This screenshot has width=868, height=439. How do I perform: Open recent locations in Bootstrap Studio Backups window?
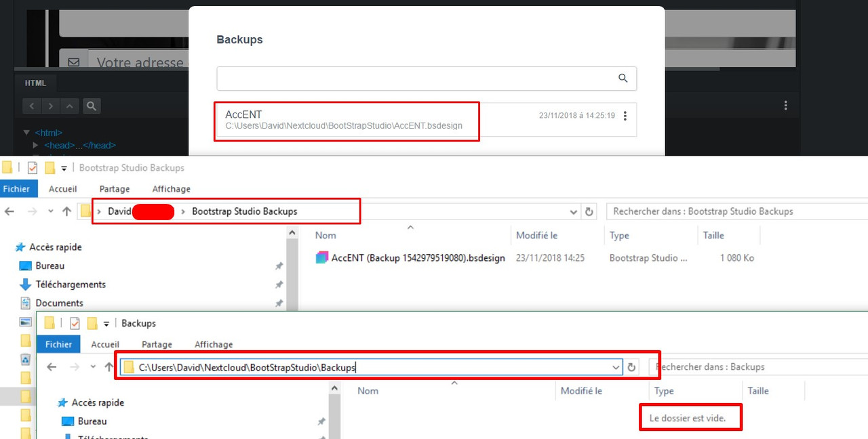coord(51,211)
